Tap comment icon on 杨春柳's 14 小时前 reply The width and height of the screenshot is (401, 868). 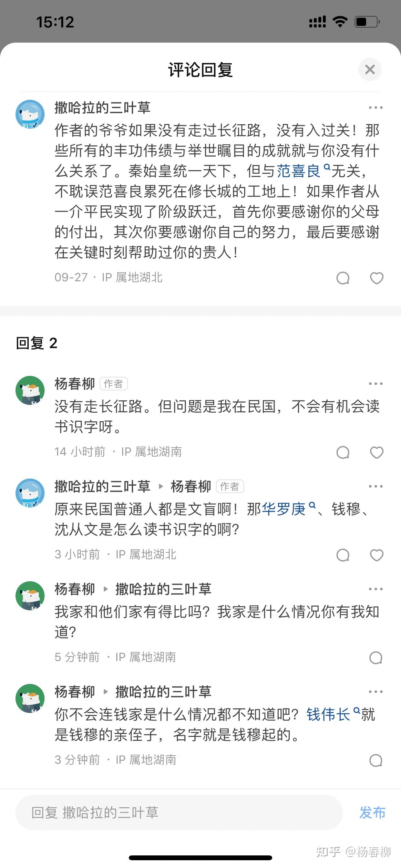pyautogui.click(x=343, y=452)
